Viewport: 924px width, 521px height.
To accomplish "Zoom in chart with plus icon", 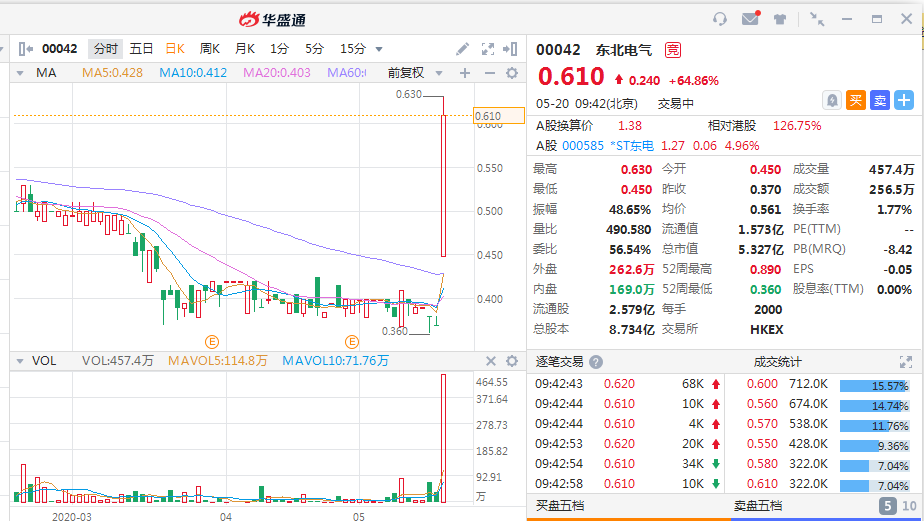I will [x=465, y=73].
